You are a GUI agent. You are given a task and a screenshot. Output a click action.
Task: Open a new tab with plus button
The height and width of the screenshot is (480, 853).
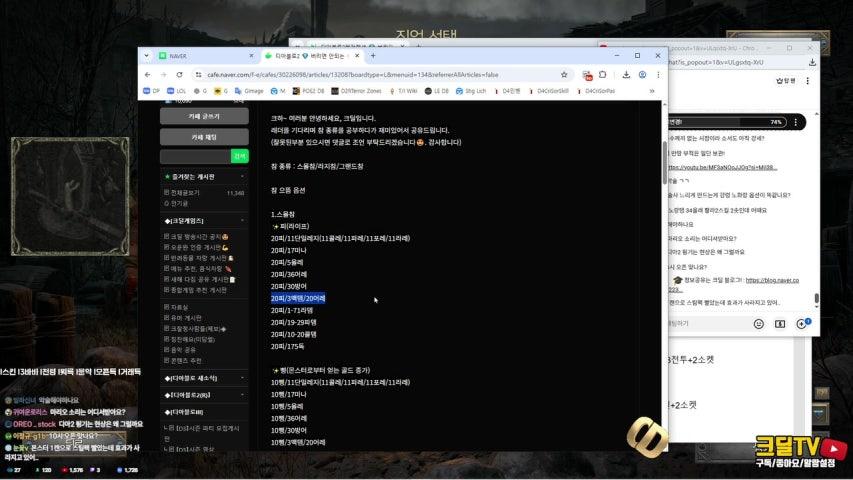373,56
